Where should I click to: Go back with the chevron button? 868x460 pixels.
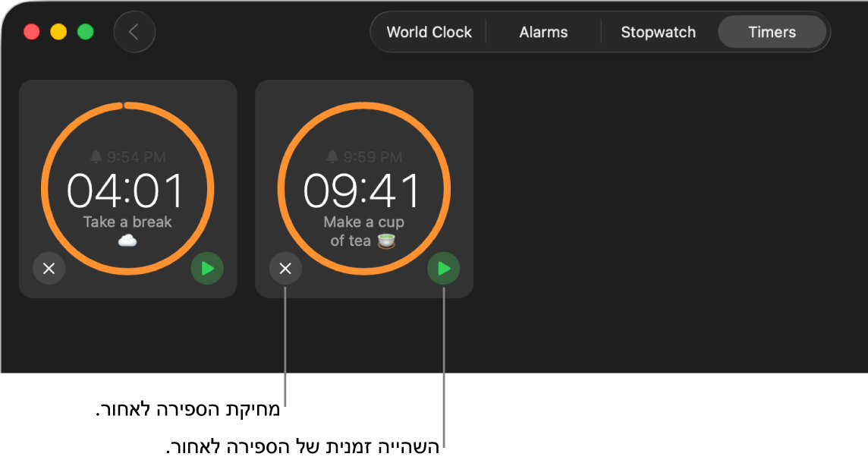pos(134,32)
